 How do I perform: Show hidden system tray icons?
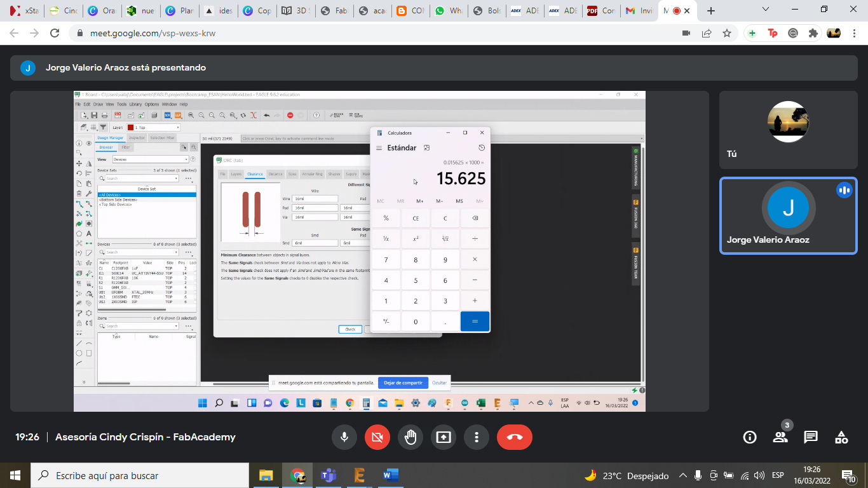pos(683,475)
